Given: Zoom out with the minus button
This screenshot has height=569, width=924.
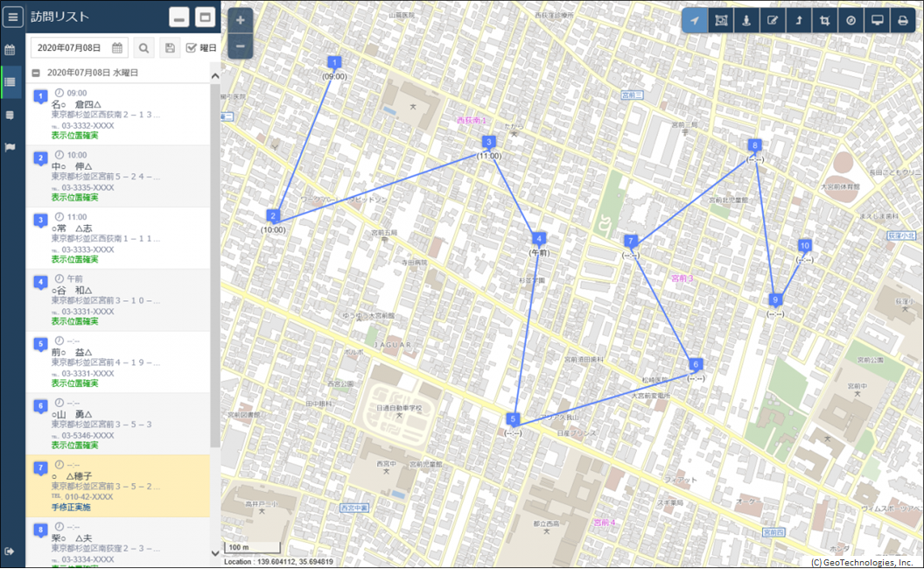Looking at the screenshot, I should [240, 46].
